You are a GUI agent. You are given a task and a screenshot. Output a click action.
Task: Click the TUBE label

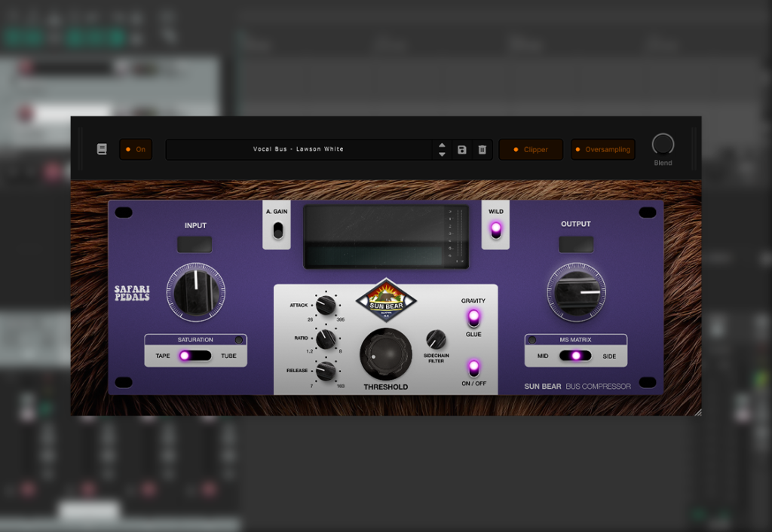[x=228, y=356]
